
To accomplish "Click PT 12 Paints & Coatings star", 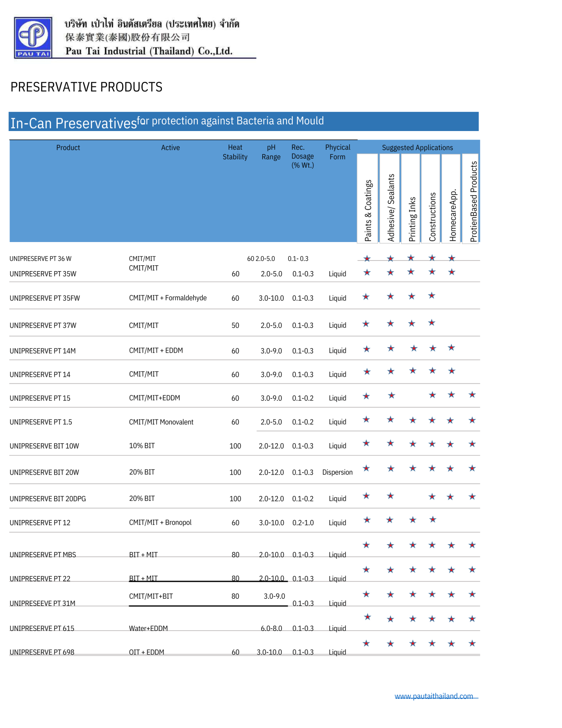I will coord(367,520).
